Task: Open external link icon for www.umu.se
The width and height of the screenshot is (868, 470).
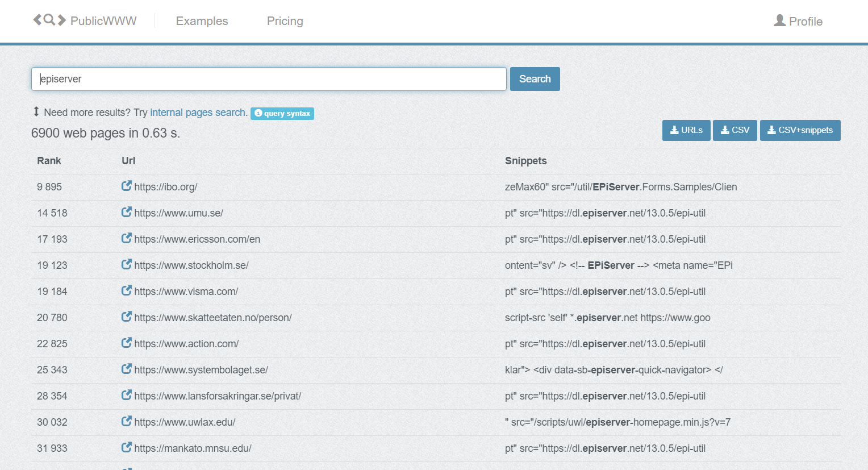Action: 127,212
